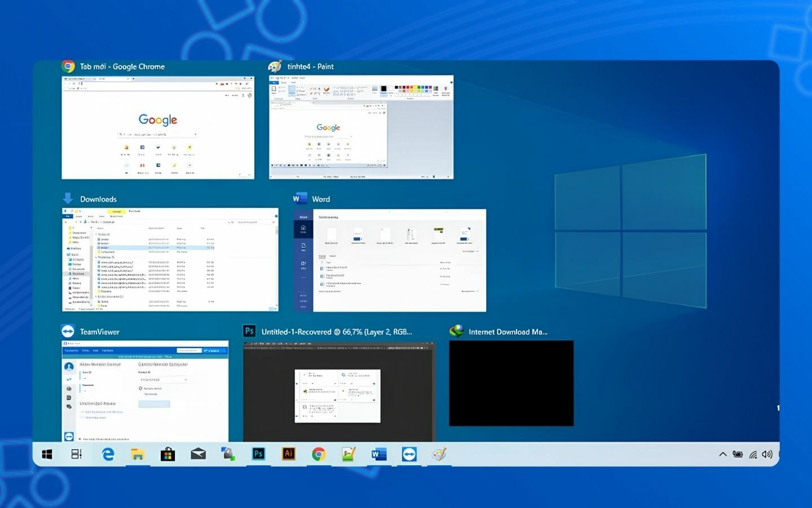Click the Paint icon beside the tinhte4 title
812x508 pixels.
tap(275, 67)
